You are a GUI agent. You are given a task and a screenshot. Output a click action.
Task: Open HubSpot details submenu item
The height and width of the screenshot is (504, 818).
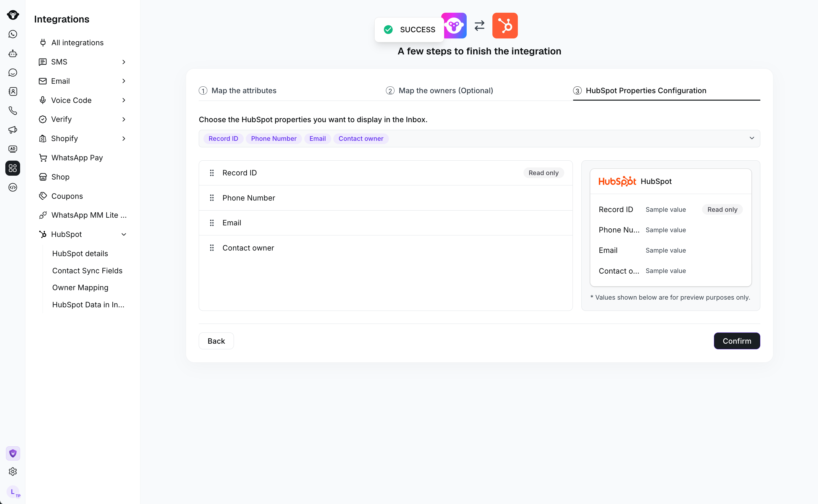(80, 254)
